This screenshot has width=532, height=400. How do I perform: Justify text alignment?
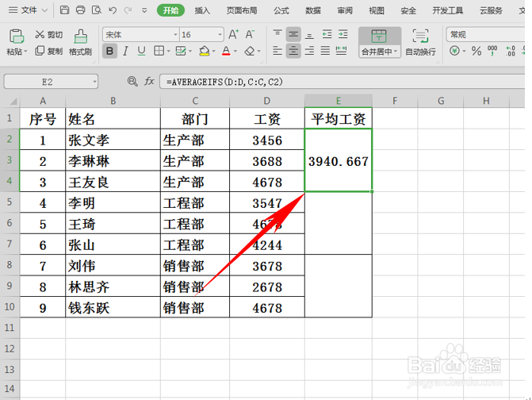[325, 51]
